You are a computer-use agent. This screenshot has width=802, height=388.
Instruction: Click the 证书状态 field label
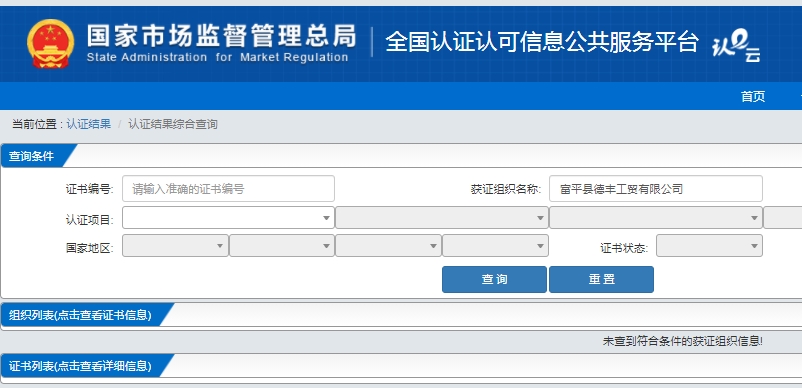(x=624, y=248)
